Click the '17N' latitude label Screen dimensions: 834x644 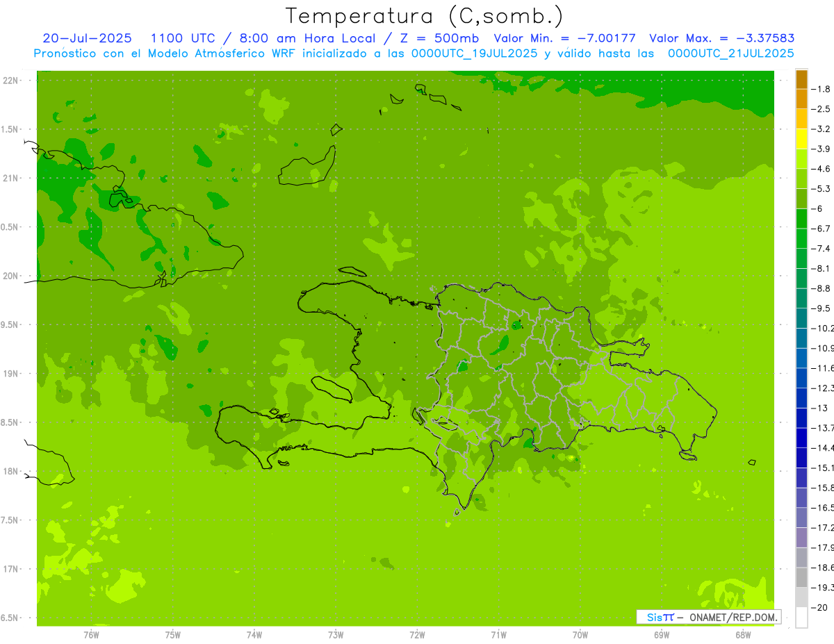(11, 570)
